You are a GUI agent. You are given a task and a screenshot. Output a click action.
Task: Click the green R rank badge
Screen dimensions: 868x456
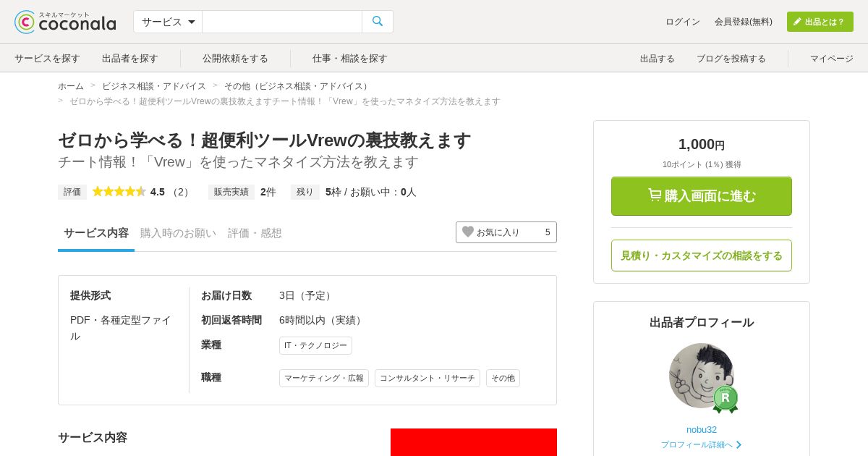point(726,399)
